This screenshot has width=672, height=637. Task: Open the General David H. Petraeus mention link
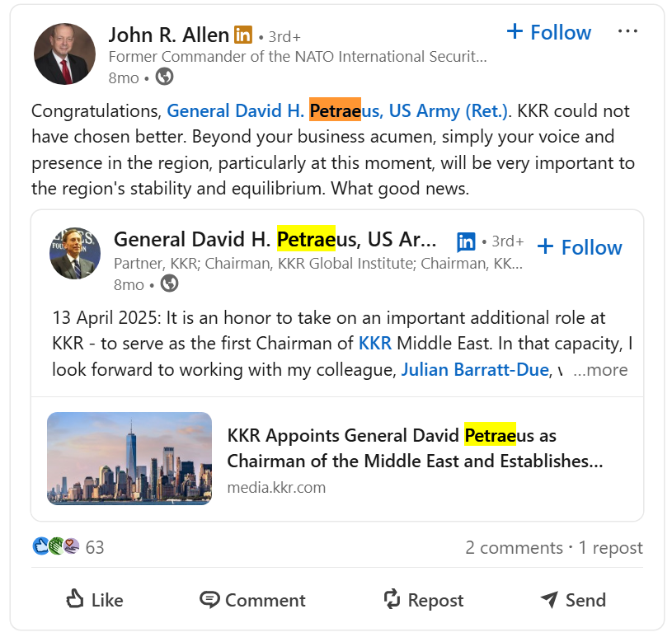click(338, 110)
